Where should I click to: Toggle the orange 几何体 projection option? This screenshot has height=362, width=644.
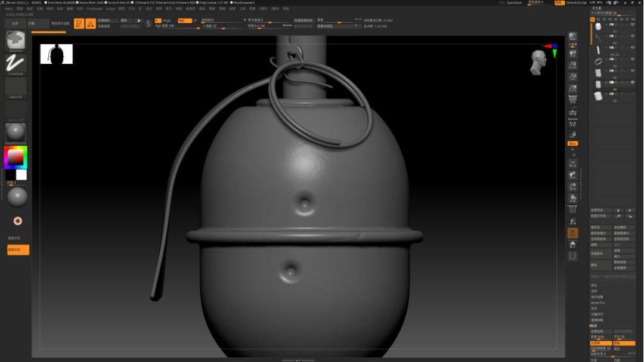pos(600,343)
